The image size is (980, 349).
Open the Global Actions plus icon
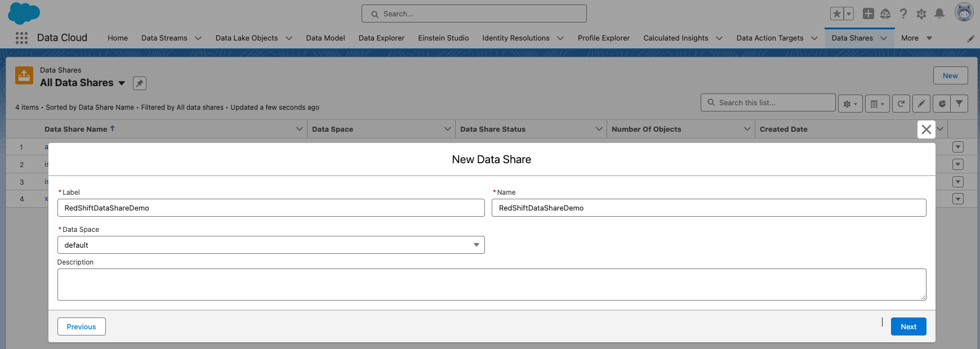tap(868, 14)
